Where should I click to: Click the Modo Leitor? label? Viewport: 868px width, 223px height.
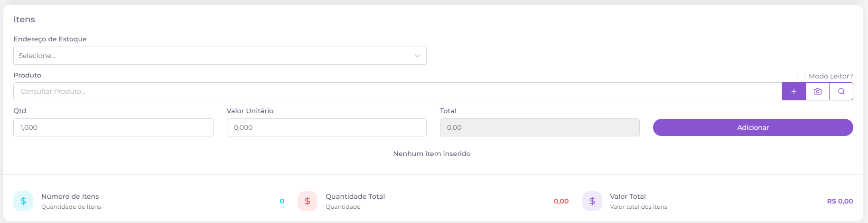pos(831,76)
